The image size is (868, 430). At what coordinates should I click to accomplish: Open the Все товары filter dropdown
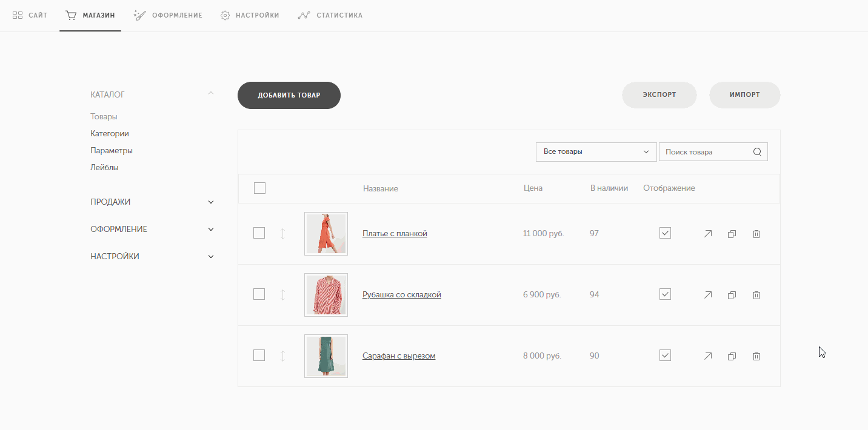596,152
